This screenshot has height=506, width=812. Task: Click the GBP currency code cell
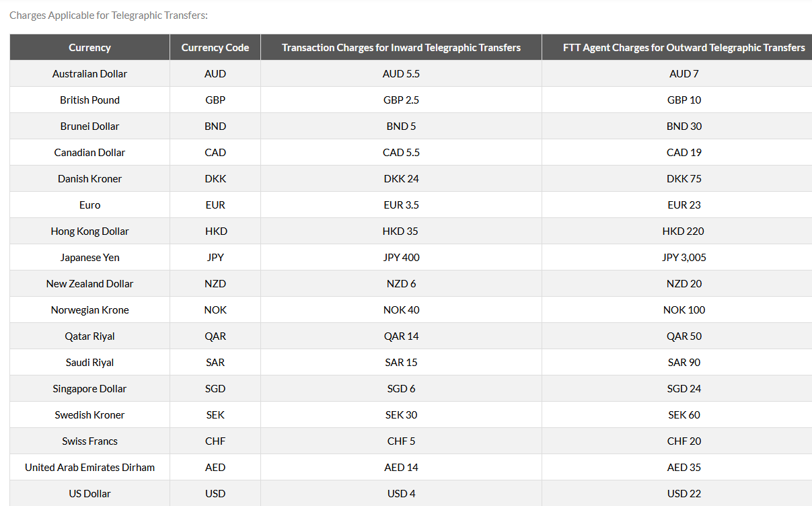[215, 100]
